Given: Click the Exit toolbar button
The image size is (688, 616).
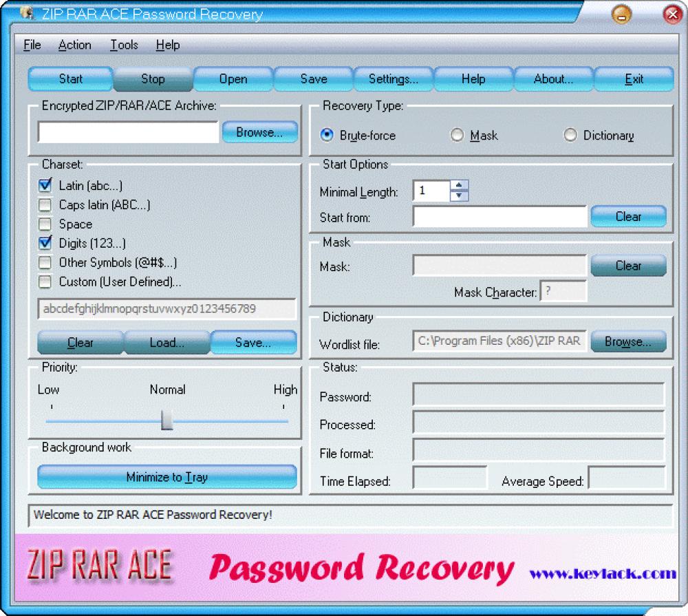Looking at the screenshot, I should (x=633, y=78).
